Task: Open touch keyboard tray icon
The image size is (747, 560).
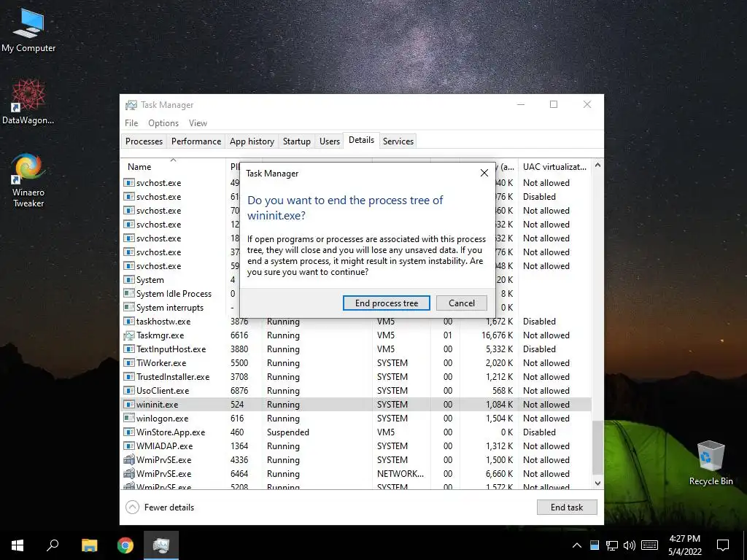Action: click(x=649, y=545)
